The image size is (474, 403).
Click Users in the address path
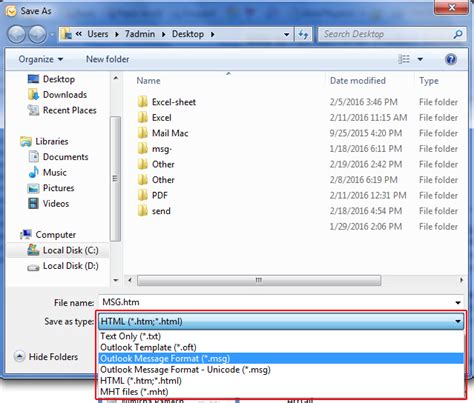click(98, 34)
